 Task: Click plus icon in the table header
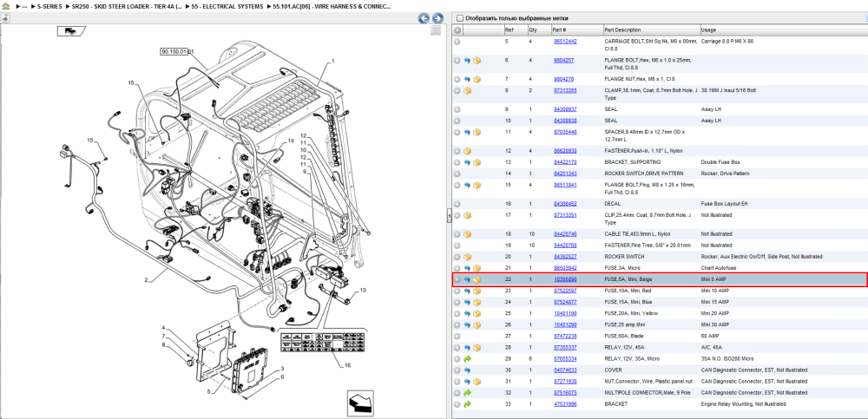[x=457, y=29]
